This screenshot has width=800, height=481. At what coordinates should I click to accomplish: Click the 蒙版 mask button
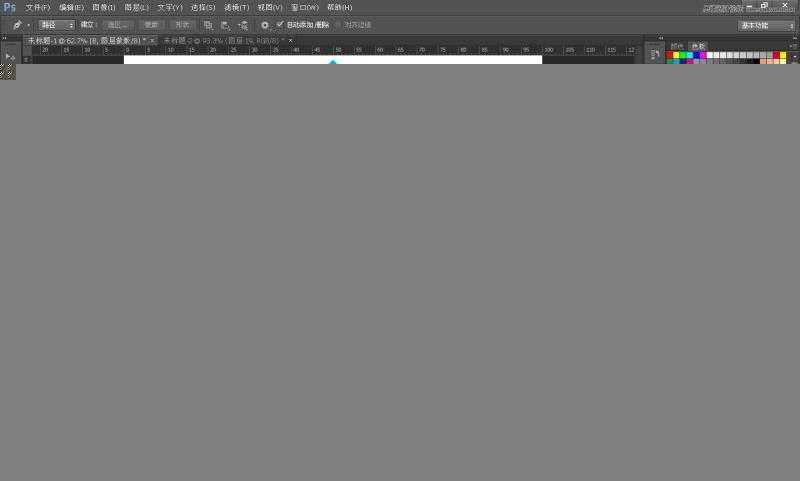click(x=151, y=25)
